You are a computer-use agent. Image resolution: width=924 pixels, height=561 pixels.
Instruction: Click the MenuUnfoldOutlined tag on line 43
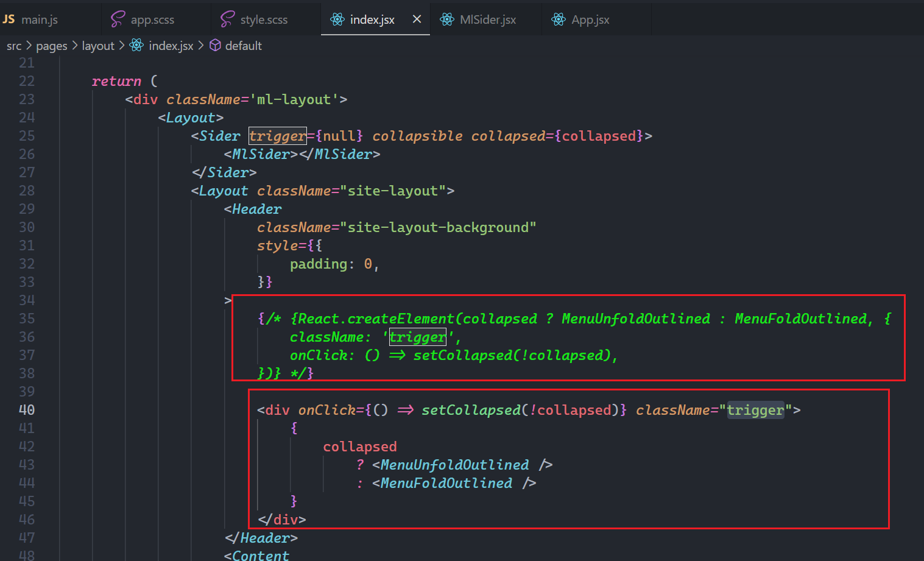462,465
